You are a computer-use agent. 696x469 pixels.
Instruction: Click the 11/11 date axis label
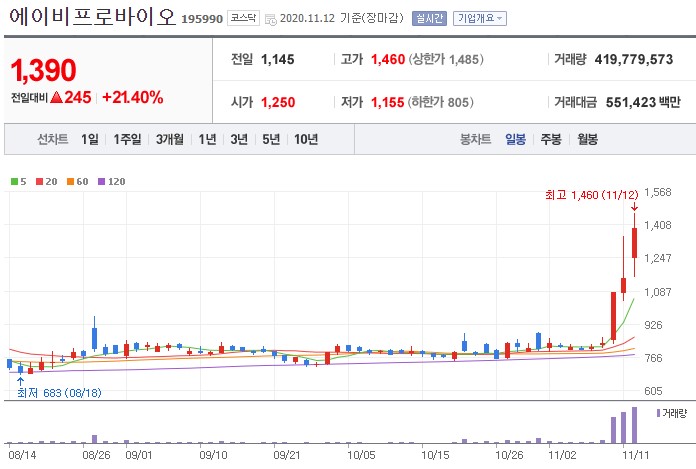pyautogui.click(x=636, y=455)
